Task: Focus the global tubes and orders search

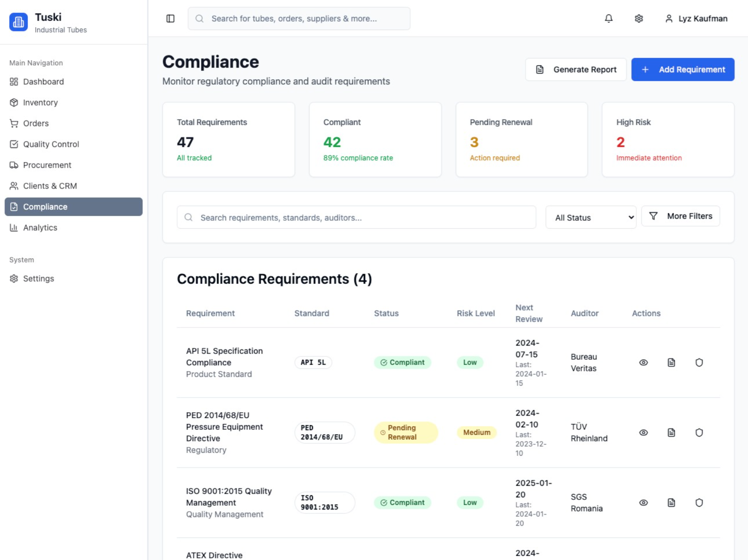Action: coord(299,18)
